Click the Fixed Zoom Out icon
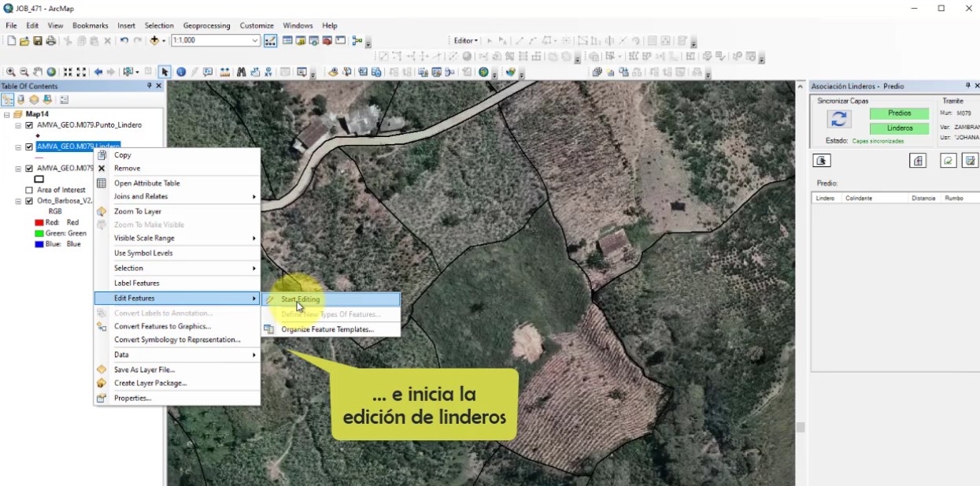980x486 pixels. coord(81,72)
